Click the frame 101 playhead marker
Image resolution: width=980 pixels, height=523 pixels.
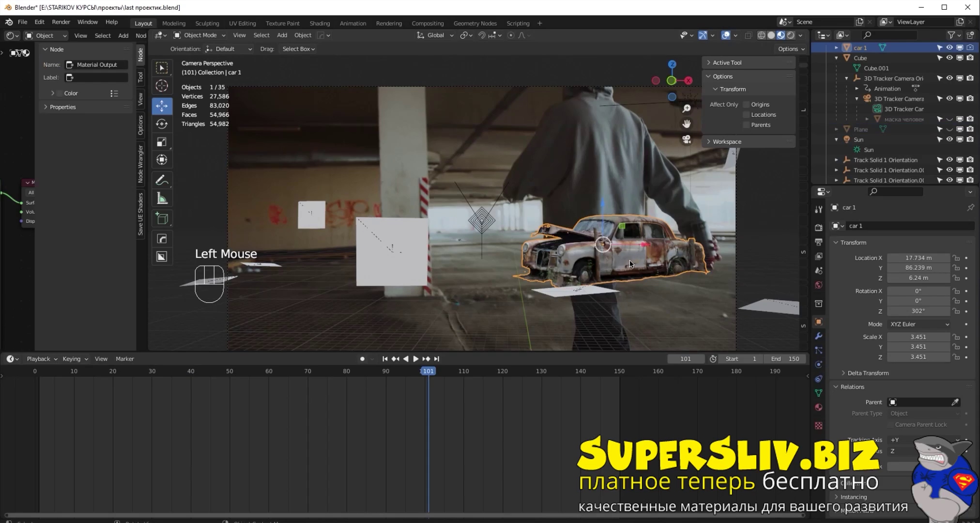point(428,371)
